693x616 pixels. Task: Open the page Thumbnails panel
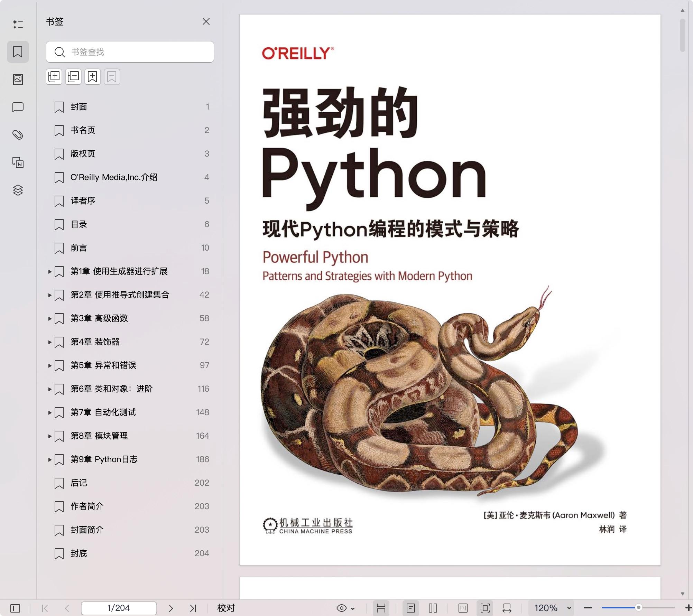(18, 79)
